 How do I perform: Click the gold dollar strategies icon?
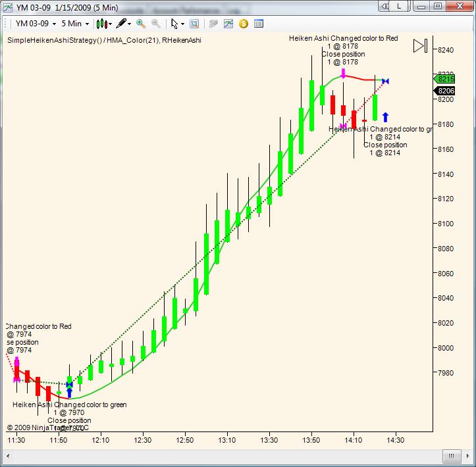click(x=244, y=24)
